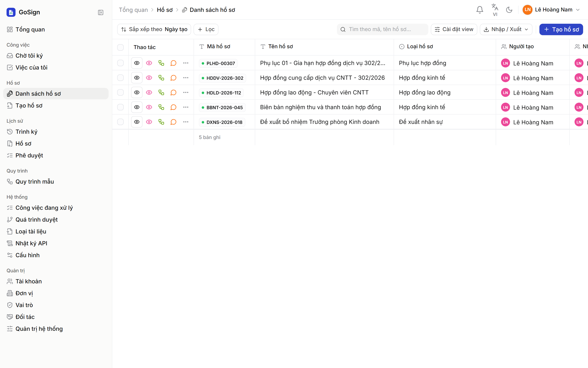Click Tạo hồ sơ blue button
This screenshot has width=588, height=368.
pyautogui.click(x=561, y=29)
